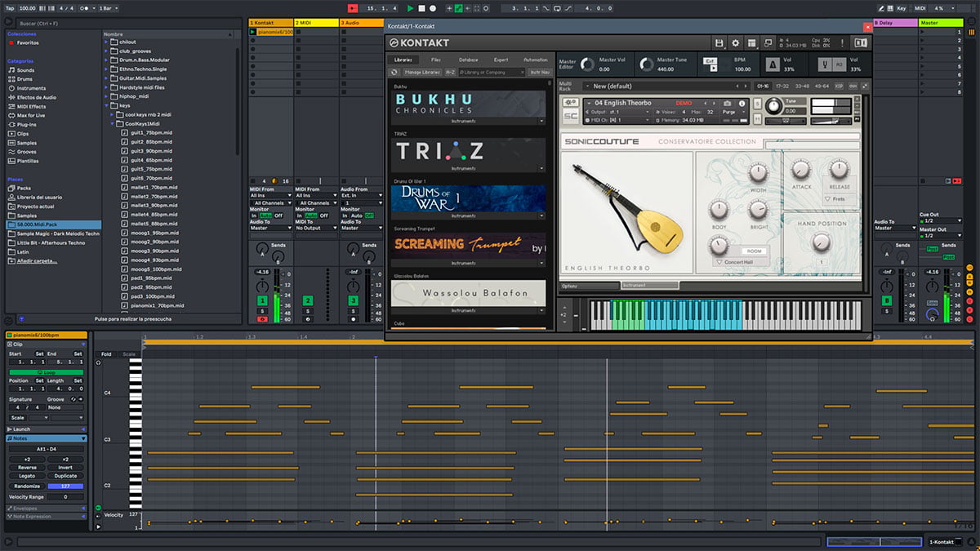Switch to Kontakt Database tab

(x=469, y=60)
